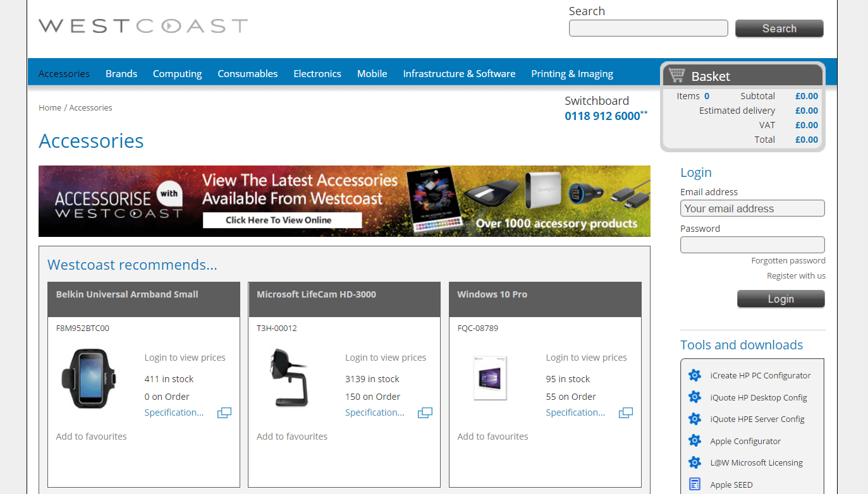The image size is (868, 494).
Task: Go to Home breadcrumb link
Action: click(50, 108)
